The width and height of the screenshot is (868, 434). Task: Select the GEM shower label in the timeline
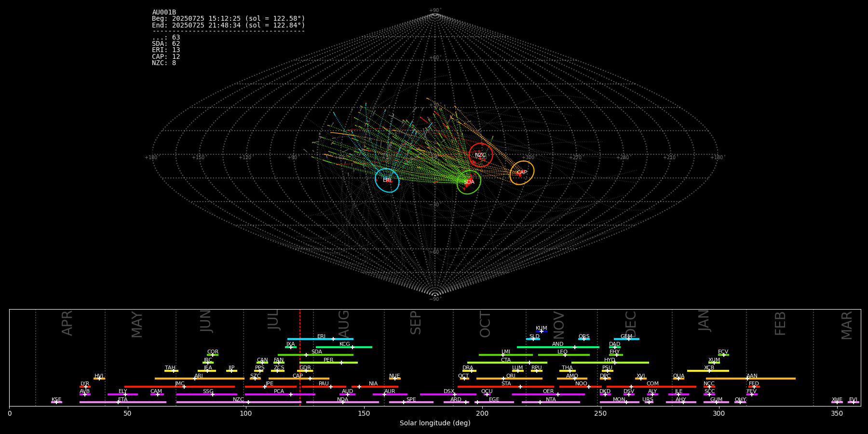click(x=626, y=337)
